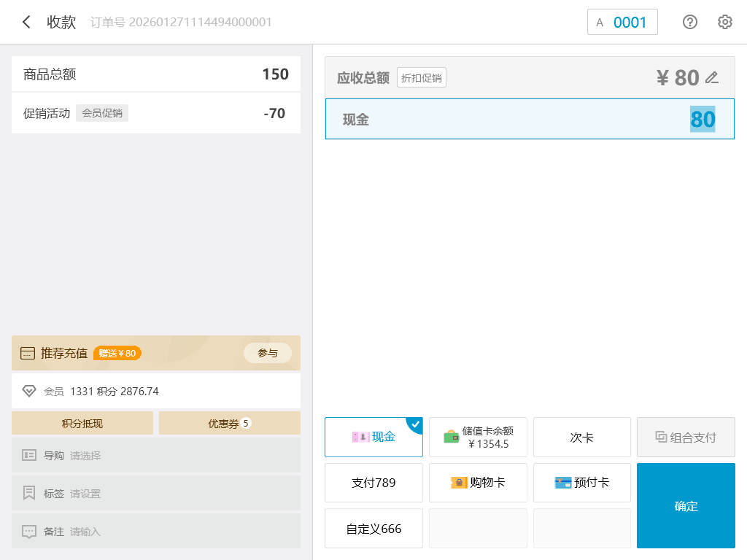
Task: Click the back arrow icon
Action: (x=26, y=22)
